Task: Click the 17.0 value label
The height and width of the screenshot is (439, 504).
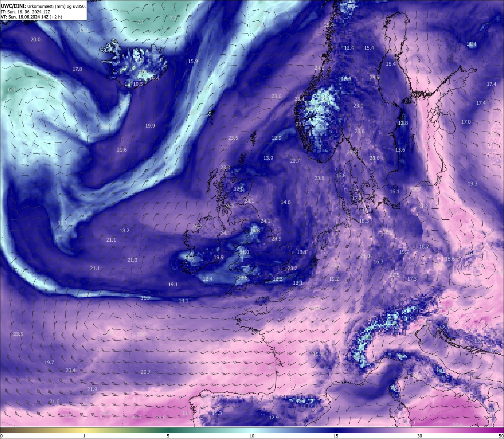Action: point(466,122)
